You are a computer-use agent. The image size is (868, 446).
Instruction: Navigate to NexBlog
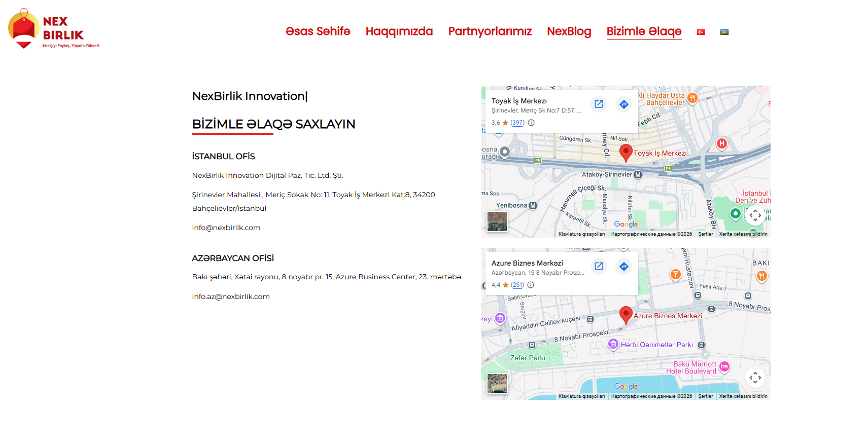569,31
